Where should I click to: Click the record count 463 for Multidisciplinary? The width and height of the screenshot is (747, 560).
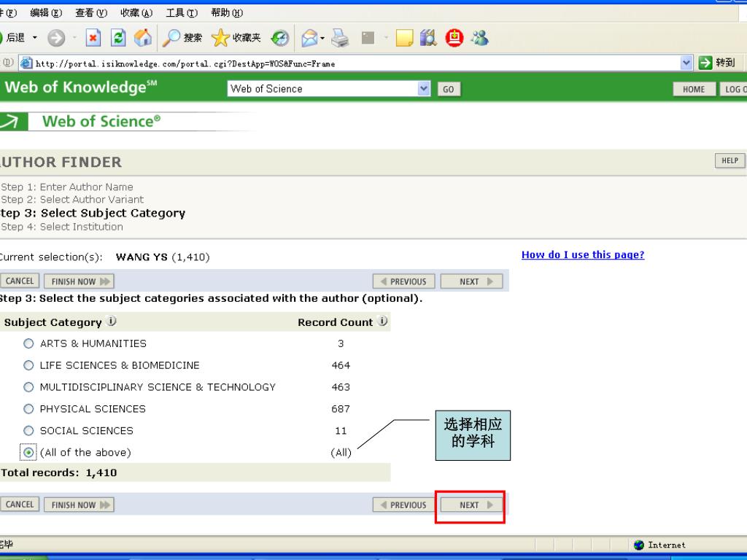coord(341,387)
